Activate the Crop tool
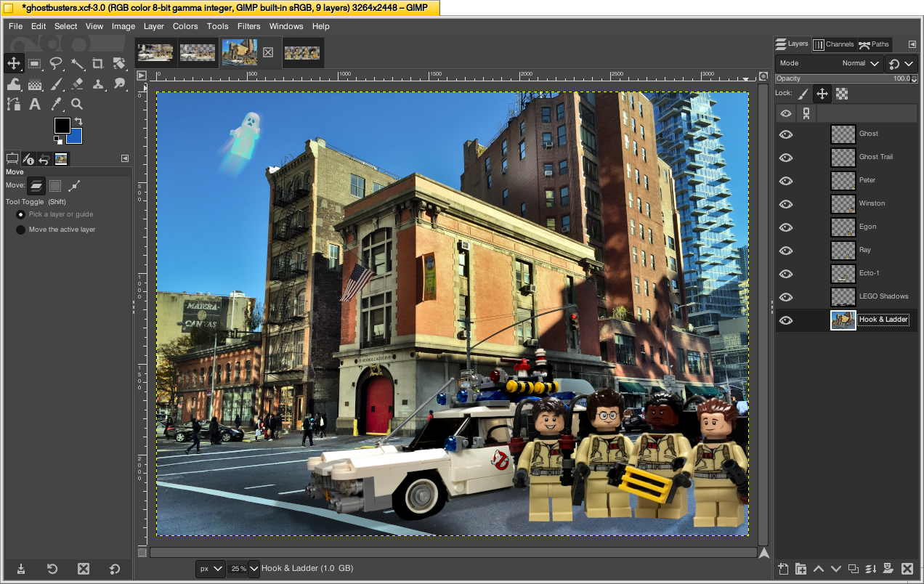The height and width of the screenshot is (584, 924). 98,63
